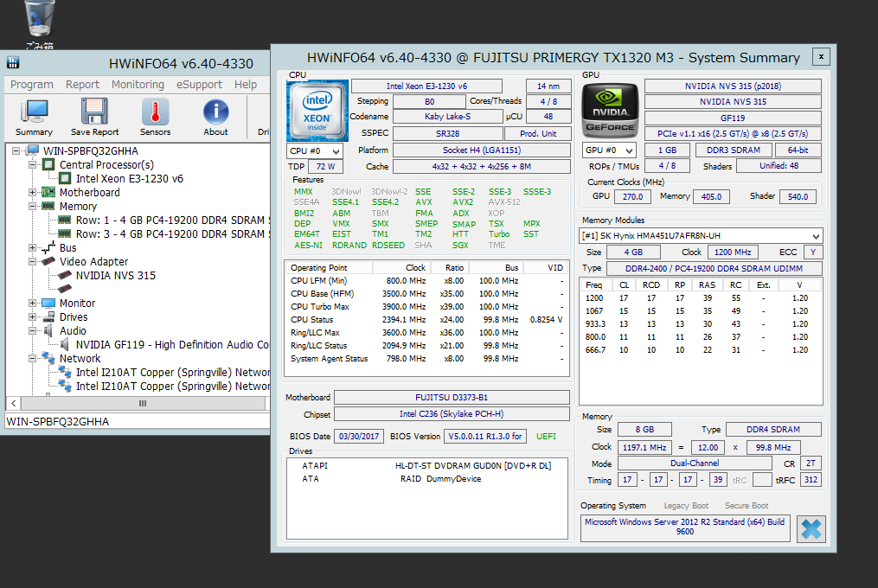
Task: Click the Intel C236 (Skylake PCH-H) chipset field
Action: click(452, 414)
